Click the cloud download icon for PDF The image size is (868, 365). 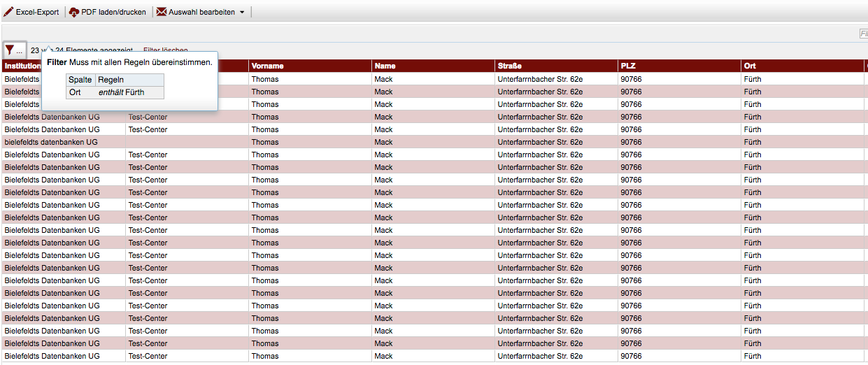74,12
